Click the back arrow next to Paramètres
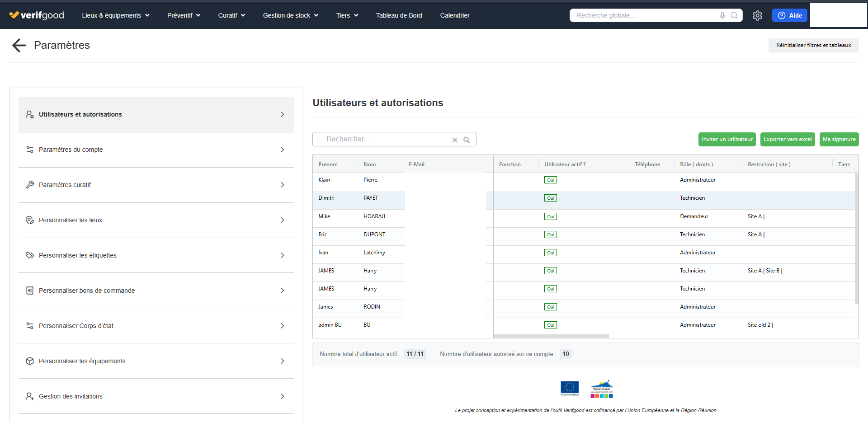 pyautogui.click(x=19, y=45)
